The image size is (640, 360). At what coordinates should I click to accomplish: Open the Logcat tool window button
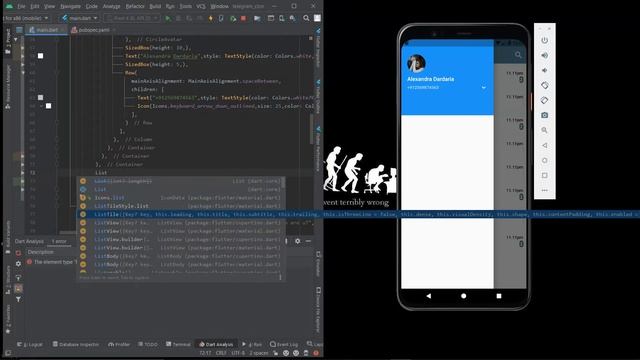30,344
